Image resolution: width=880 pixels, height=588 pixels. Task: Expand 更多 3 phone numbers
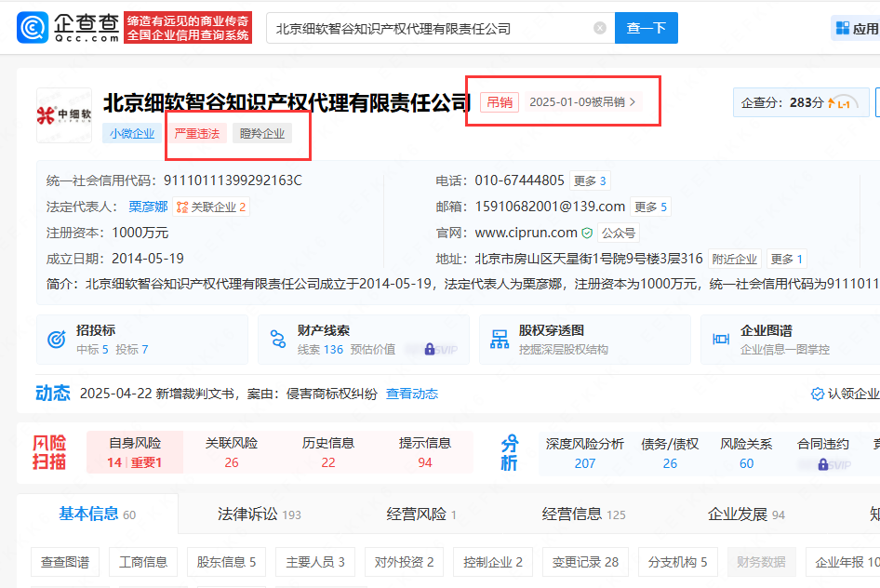(x=590, y=180)
